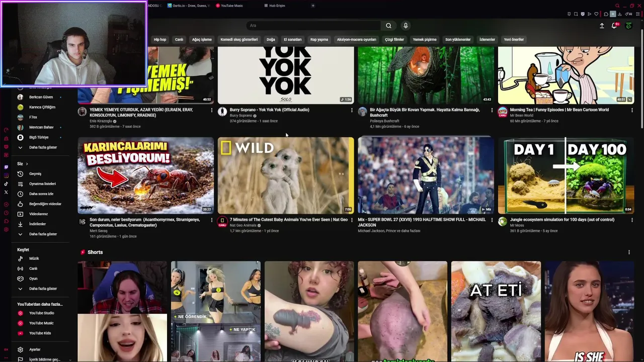Select the Son yüklenenler filter chip

click(x=458, y=39)
